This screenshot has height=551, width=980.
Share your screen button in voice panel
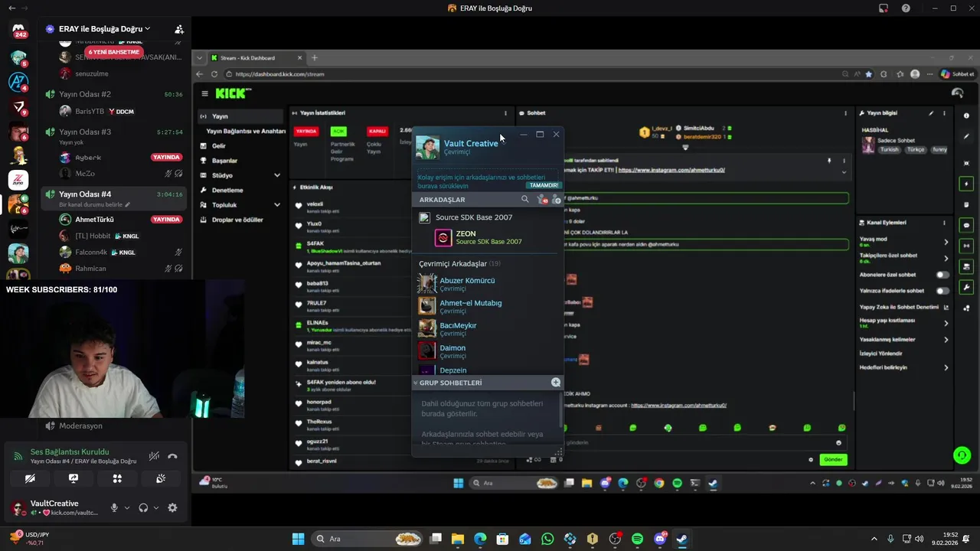click(x=73, y=478)
